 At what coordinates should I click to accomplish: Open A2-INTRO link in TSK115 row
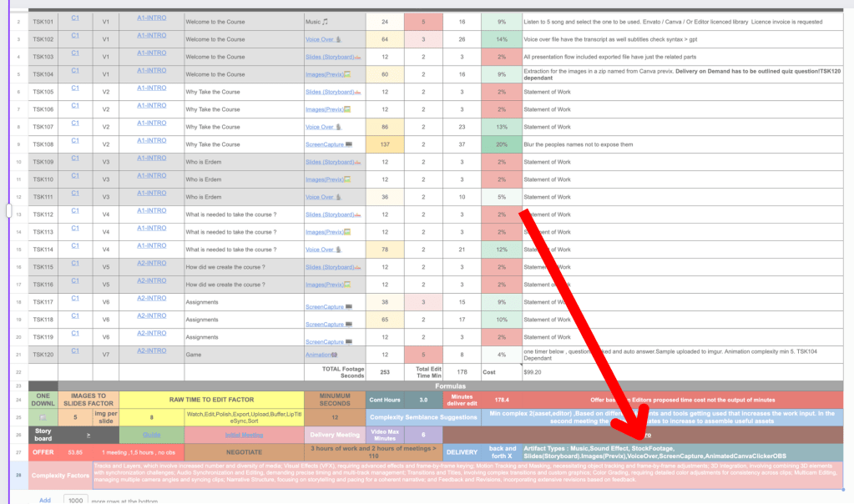click(151, 264)
